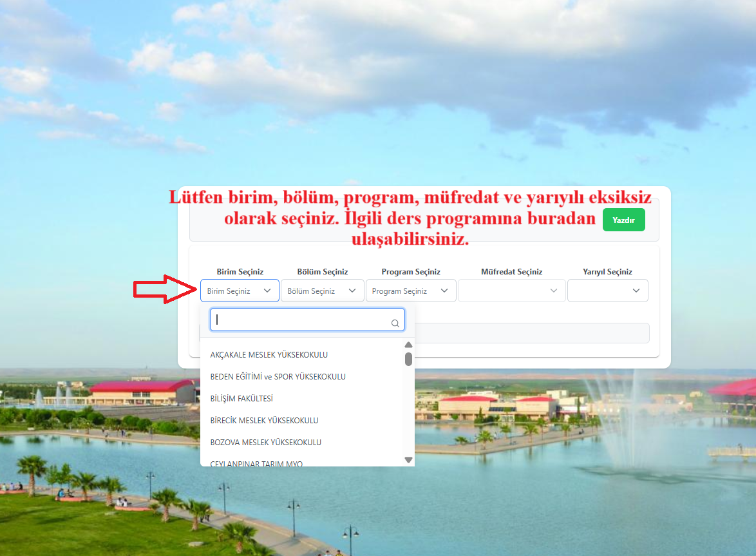Viewport: 756px width, 556px height.
Task: Focus the search field in dropdown list
Action: tap(303, 320)
